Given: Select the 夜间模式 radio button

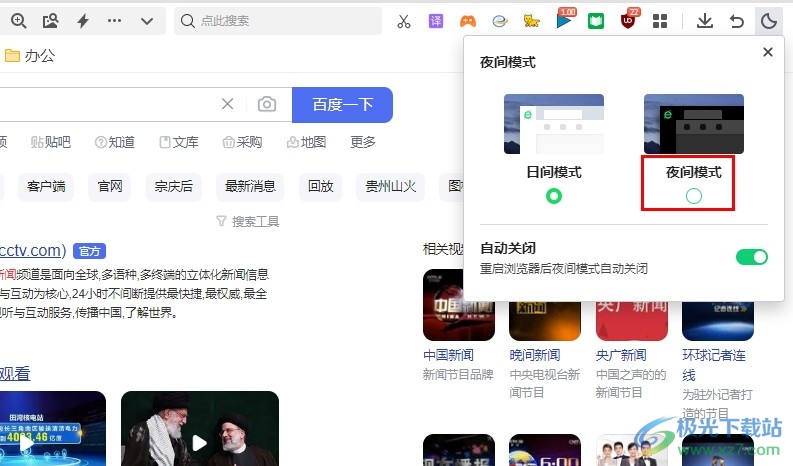Looking at the screenshot, I should (x=693, y=196).
